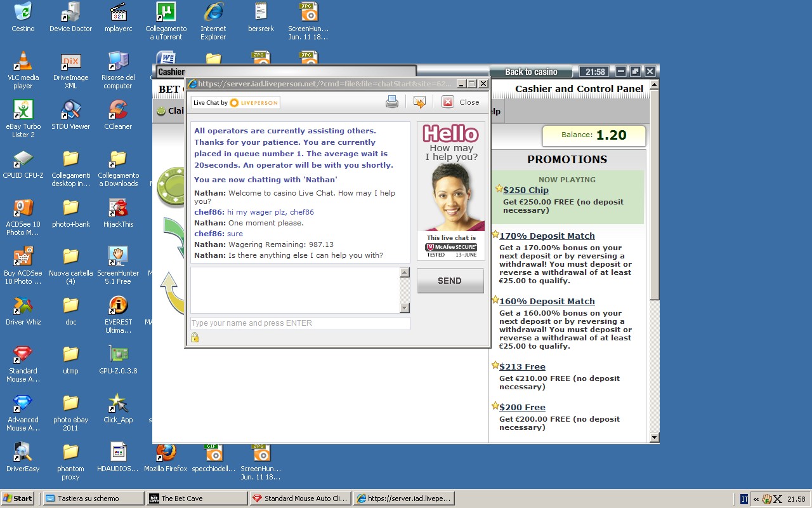Click the print chat transcript icon
This screenshot has width=812, height=508.
tap(392, 102)
